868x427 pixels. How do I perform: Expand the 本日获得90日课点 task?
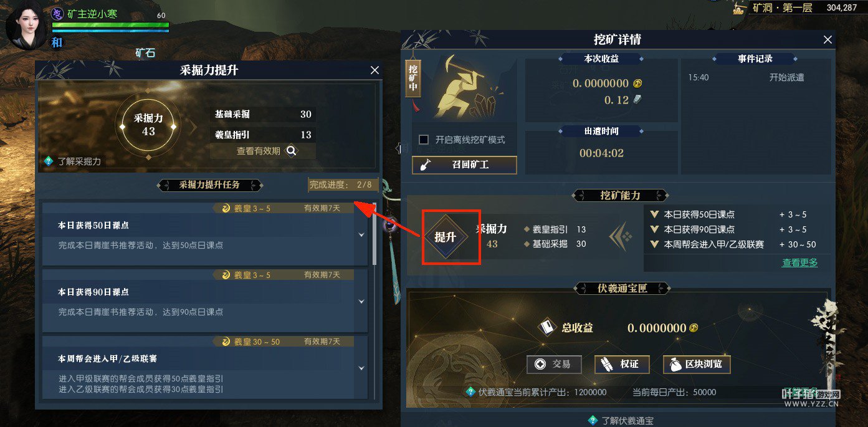[361, 302]
